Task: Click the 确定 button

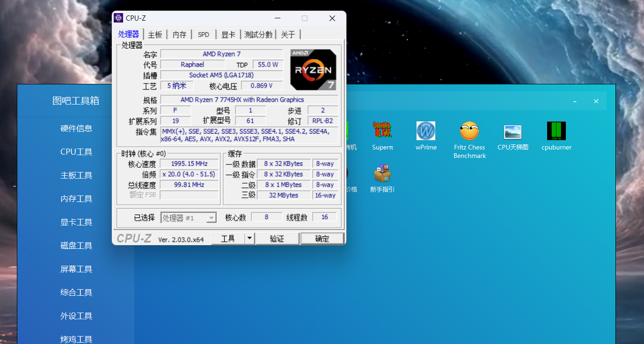Action: point(322,239)
